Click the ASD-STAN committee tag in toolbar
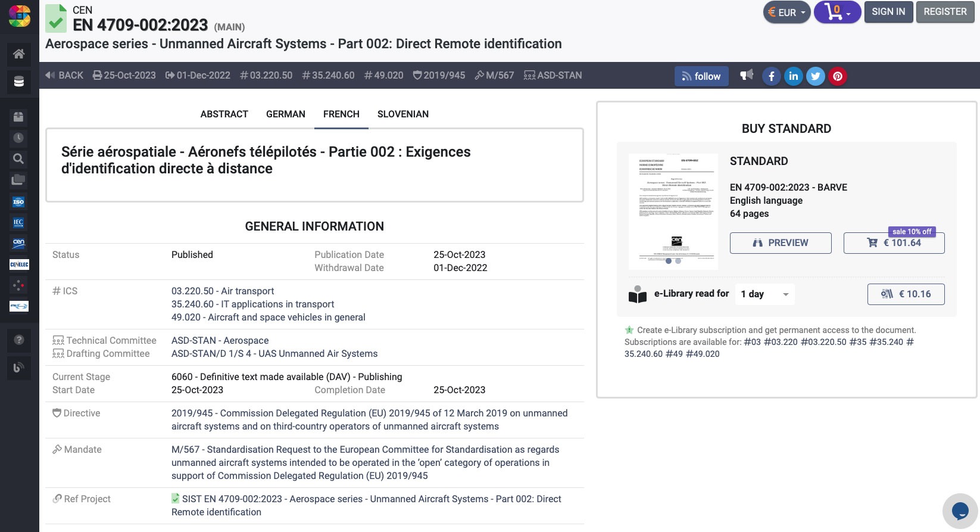The width and height of the screenshot is (980, 532). coord(553,76)
